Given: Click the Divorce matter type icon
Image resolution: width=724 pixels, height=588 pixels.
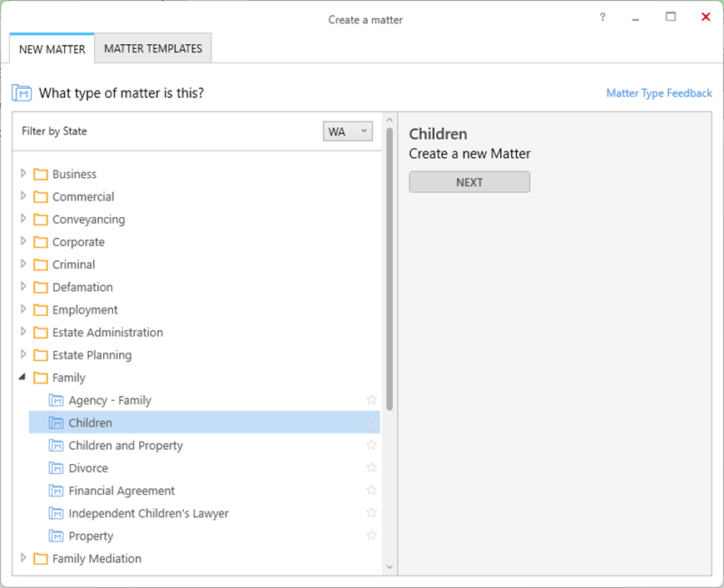Looking at the screenshot, I should 56,468.
